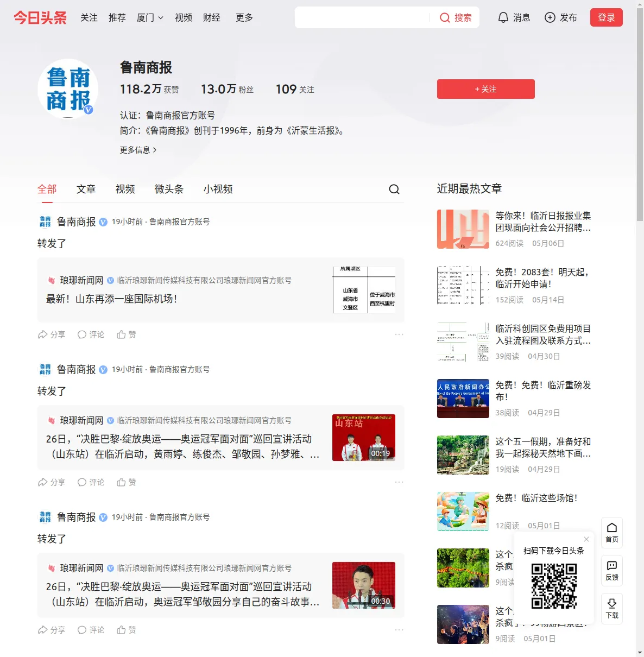
Task: Open 琅琊新闻网 avatar in the first repost
Action: pyautogui.click(x=52, y=280)
